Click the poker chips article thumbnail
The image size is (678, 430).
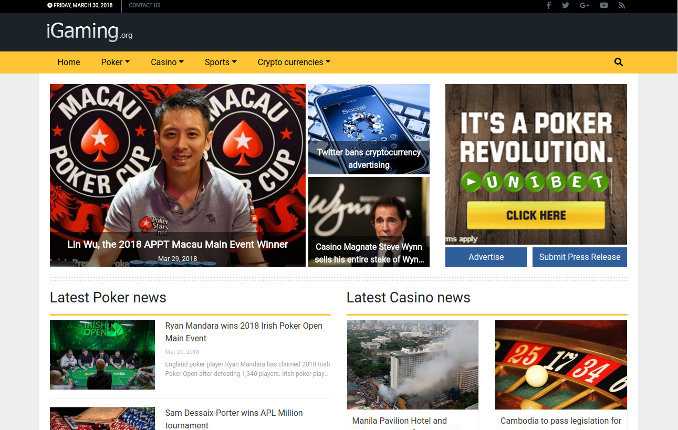coord(102,418)
